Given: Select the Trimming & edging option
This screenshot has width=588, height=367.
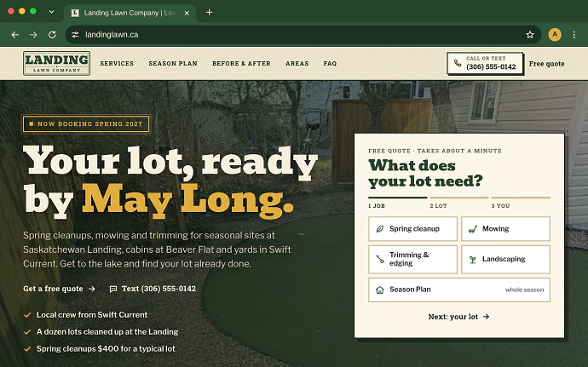Looking at the screenshot, I should [412, 260].
